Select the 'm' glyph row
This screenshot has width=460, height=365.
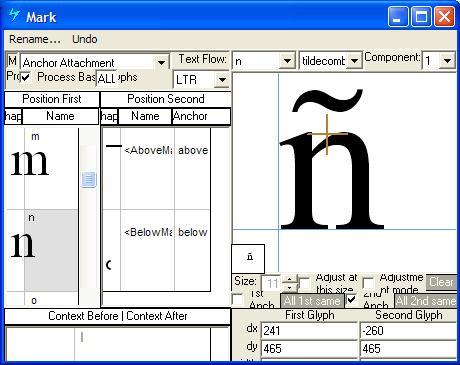[x=42, y=169]
